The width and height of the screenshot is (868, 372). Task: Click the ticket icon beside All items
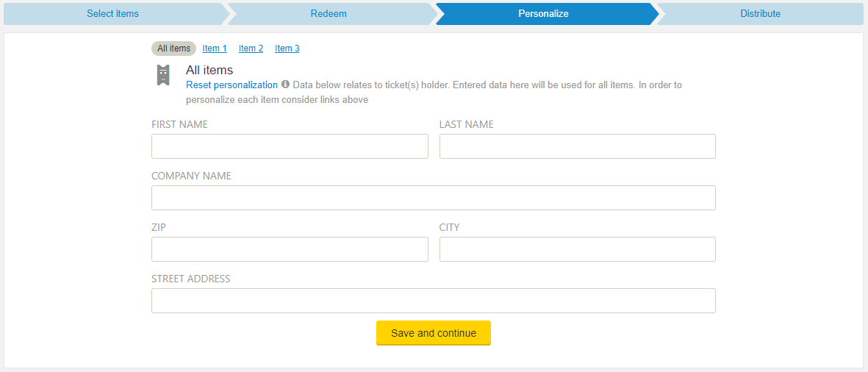[162, 75]
